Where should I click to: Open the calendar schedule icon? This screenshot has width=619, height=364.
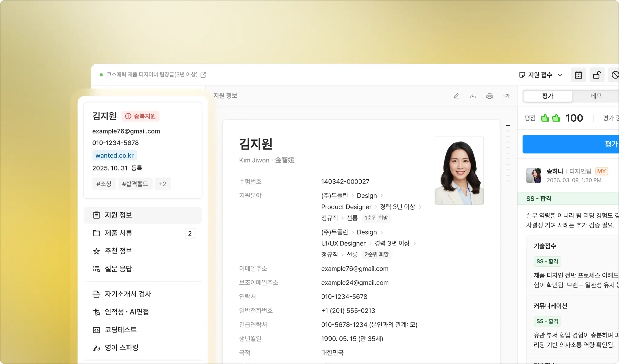click(578, 75)
